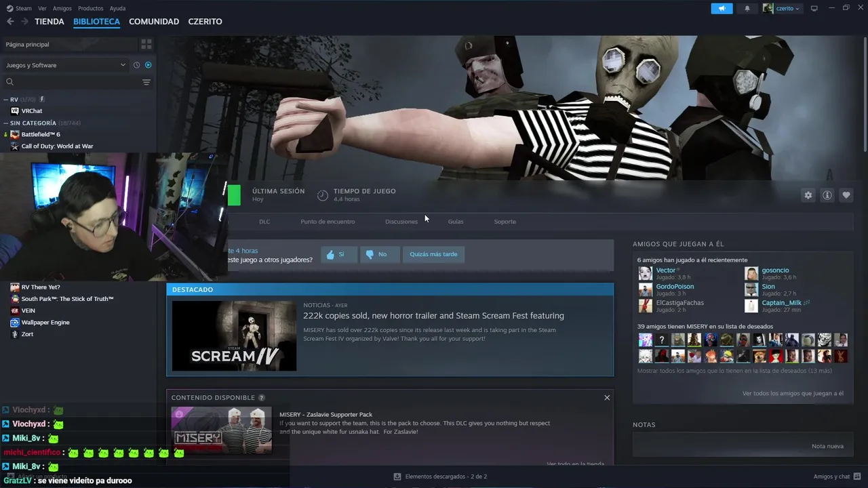Open the Productos menu
The height and width of the screenshot is (488, 868).
point(91,8)
